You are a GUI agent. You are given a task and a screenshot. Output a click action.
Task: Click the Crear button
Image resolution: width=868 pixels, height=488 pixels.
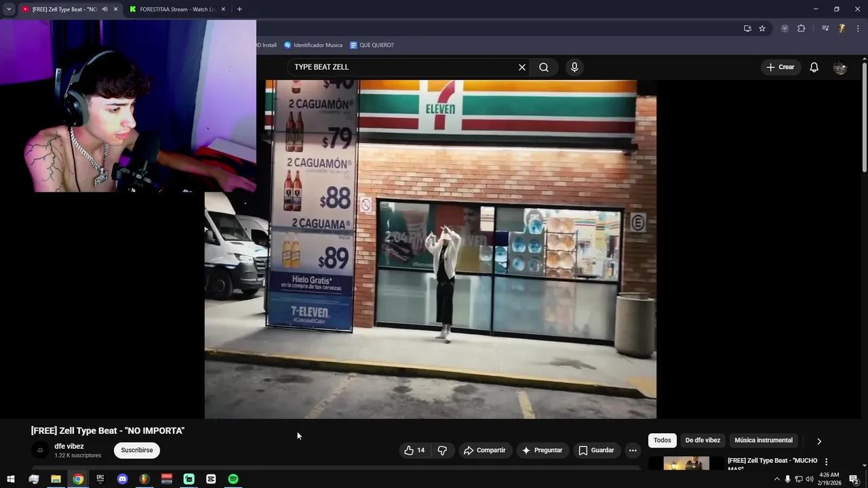pos(781,67)
